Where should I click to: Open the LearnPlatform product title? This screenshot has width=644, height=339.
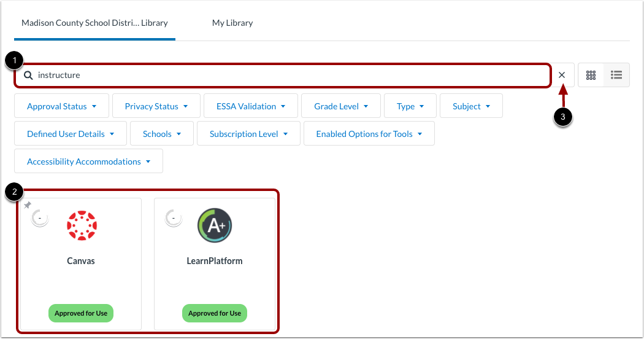215,261
